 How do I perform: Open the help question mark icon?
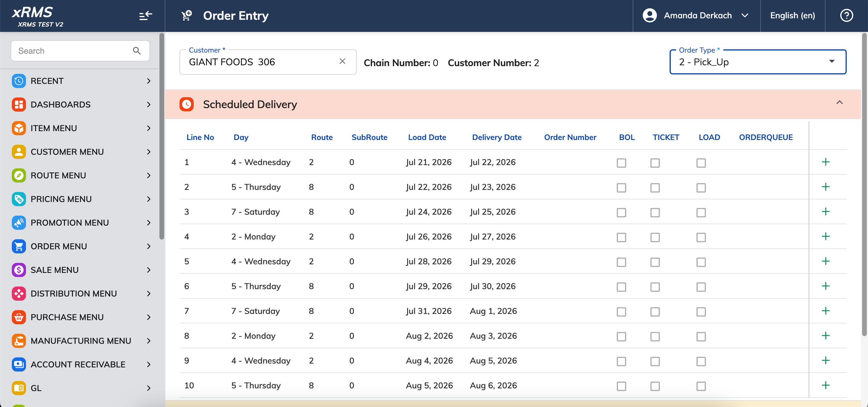point(846,16)
